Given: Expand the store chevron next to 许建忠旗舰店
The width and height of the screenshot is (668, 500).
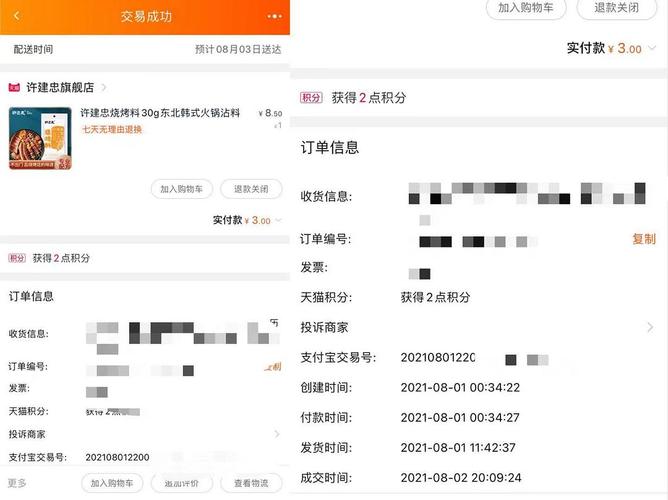Looking at the screenshot, I should pos(104,87).
